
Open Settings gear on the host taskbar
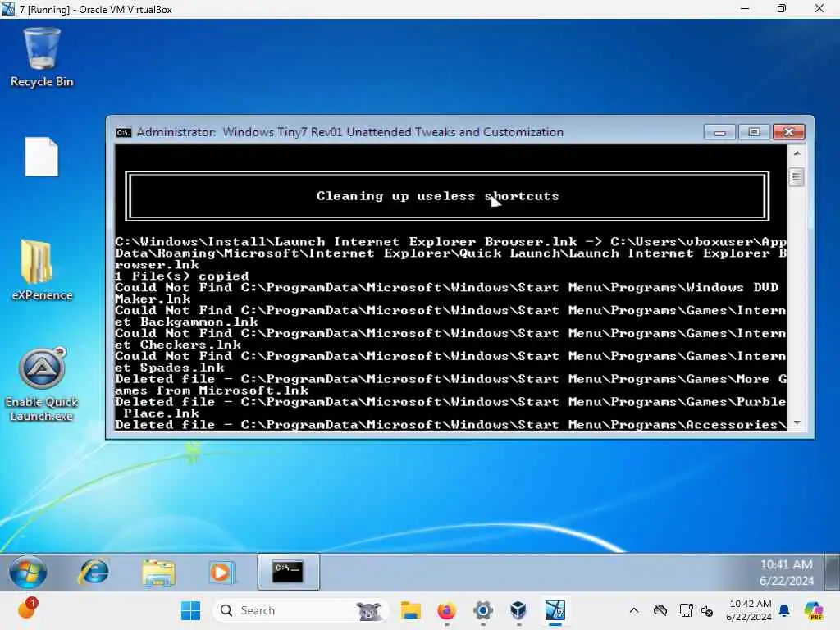[482, 610]
